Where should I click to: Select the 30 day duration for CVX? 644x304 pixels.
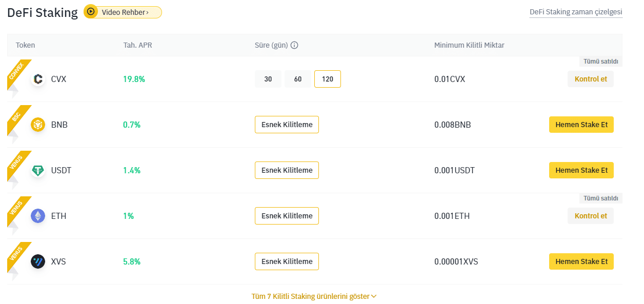click(268, 79)
